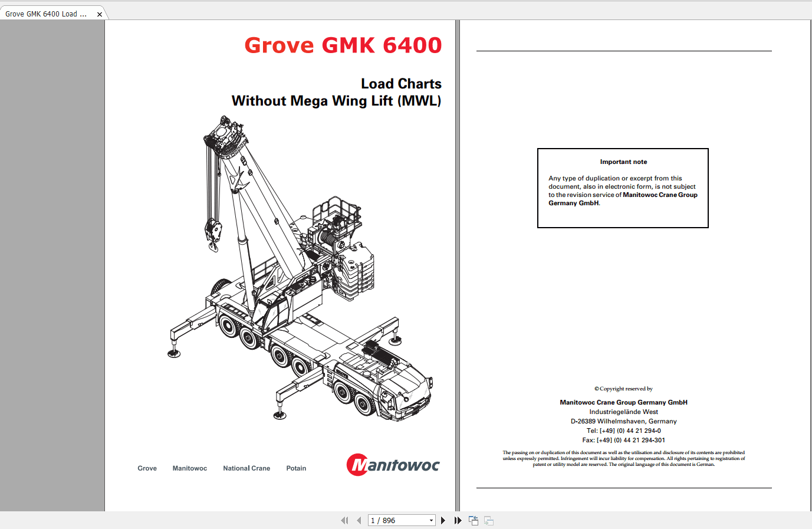This screenshot has height=529, width=812.
Task: Click the Potain brand label
Action: click(296, 468)
